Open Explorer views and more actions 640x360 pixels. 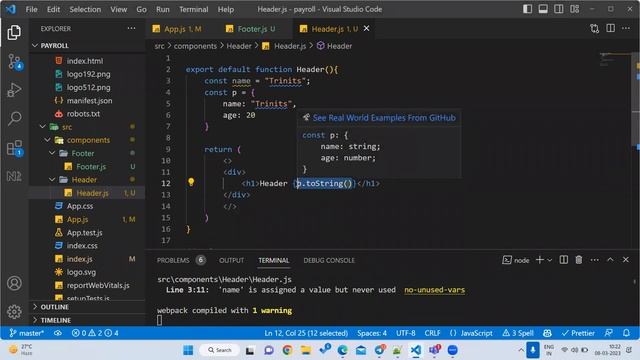tap(131, 28)
